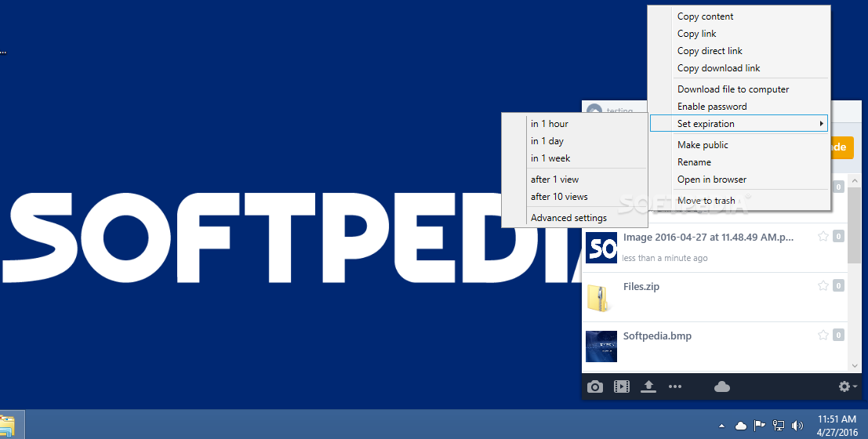Open Action Center via the flag tray icon

760,426
